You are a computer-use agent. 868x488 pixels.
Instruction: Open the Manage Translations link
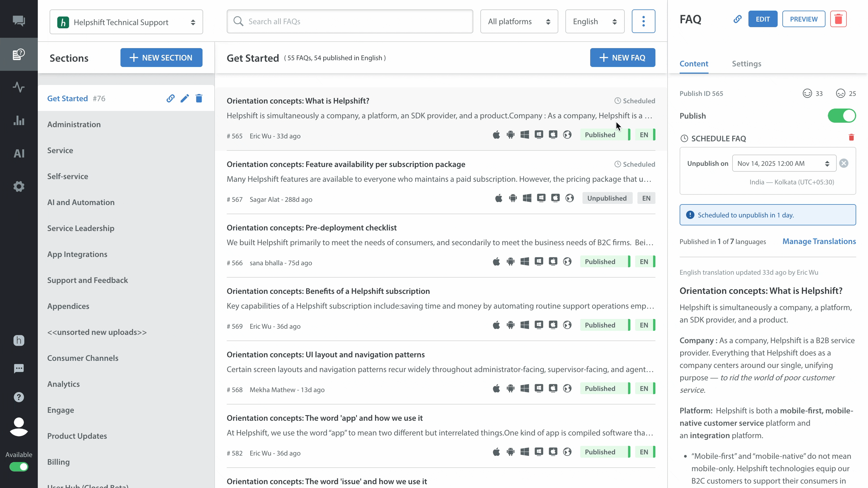coord(819,241)
